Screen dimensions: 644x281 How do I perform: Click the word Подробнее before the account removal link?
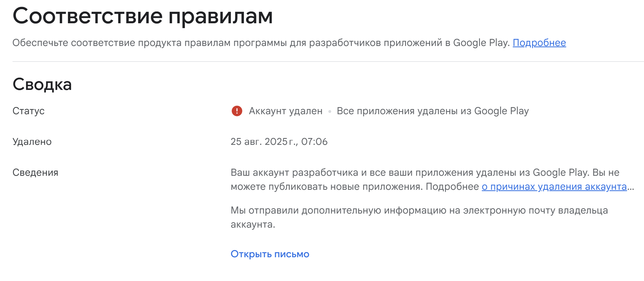coord(452,187)
